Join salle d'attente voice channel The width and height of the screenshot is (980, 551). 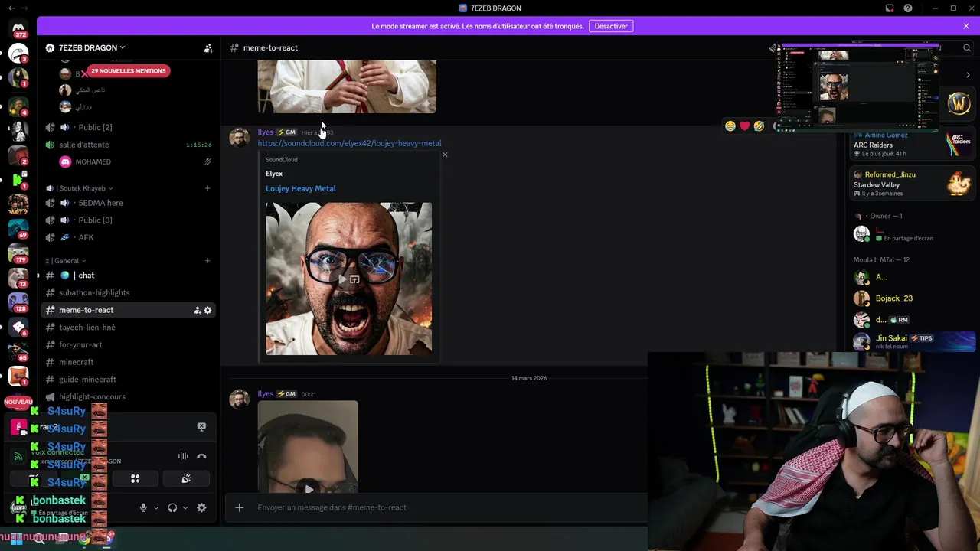point(128,145)
